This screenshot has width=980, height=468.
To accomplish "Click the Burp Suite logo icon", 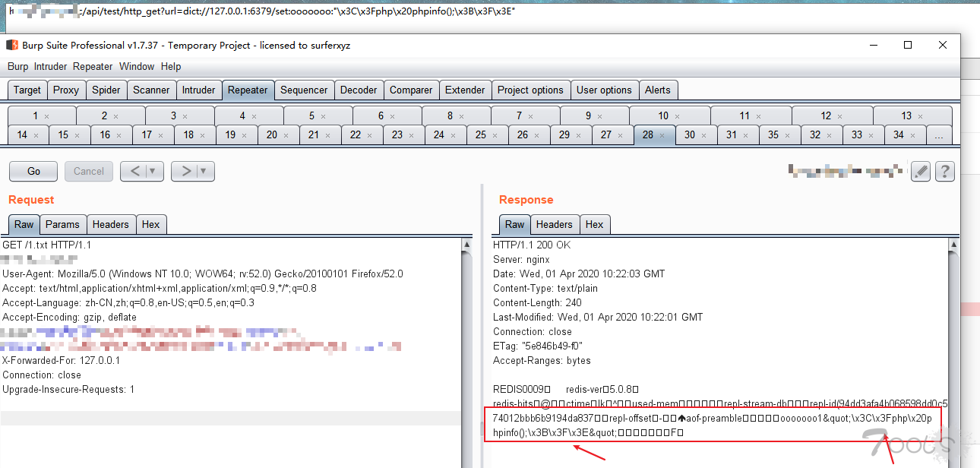I will [12, 45].
